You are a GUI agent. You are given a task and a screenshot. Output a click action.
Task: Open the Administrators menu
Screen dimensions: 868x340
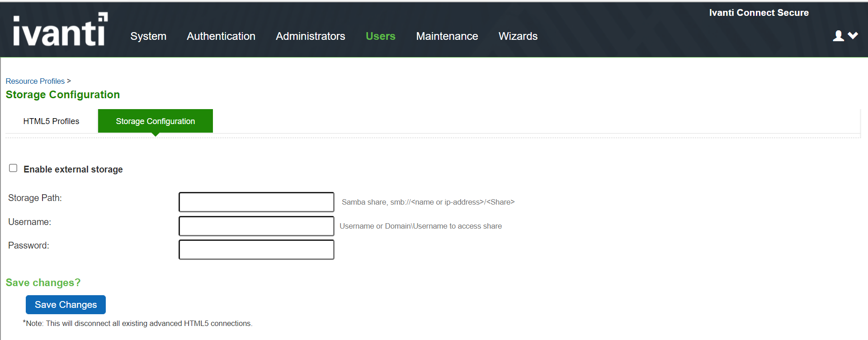pyautogui.click(x=310, y=36)
